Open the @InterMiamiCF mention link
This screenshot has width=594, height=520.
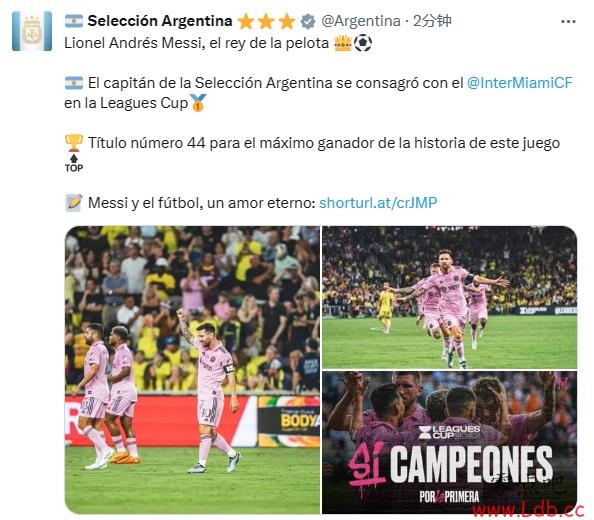coord(519,83)
